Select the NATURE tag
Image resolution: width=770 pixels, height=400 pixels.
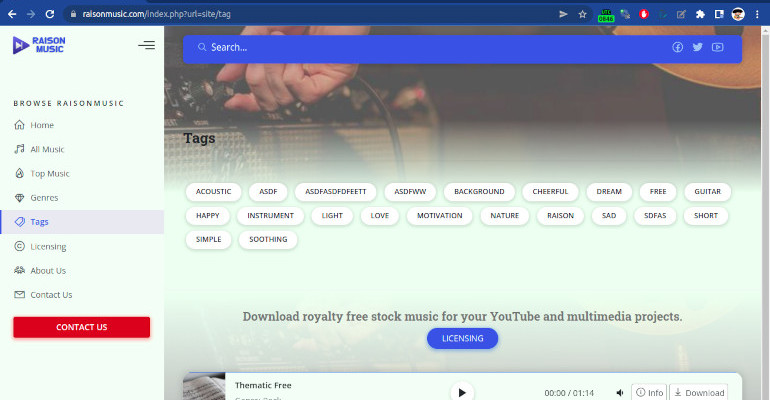click(504, 215)
